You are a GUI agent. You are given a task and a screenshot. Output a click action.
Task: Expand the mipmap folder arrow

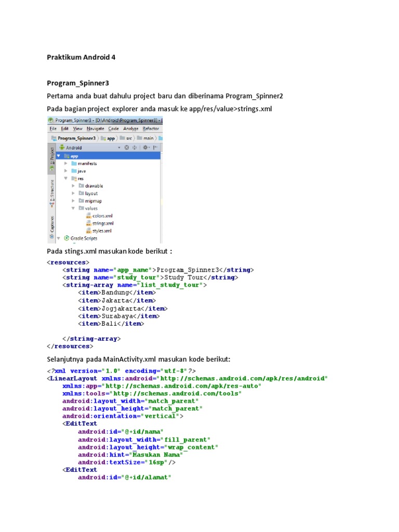(73, 201)
